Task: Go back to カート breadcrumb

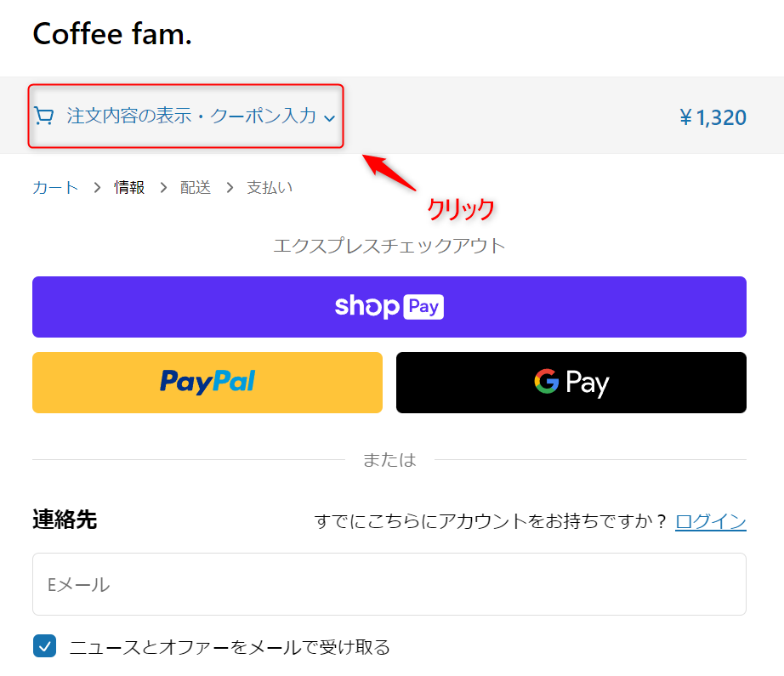Action: (x=55, y=188)
